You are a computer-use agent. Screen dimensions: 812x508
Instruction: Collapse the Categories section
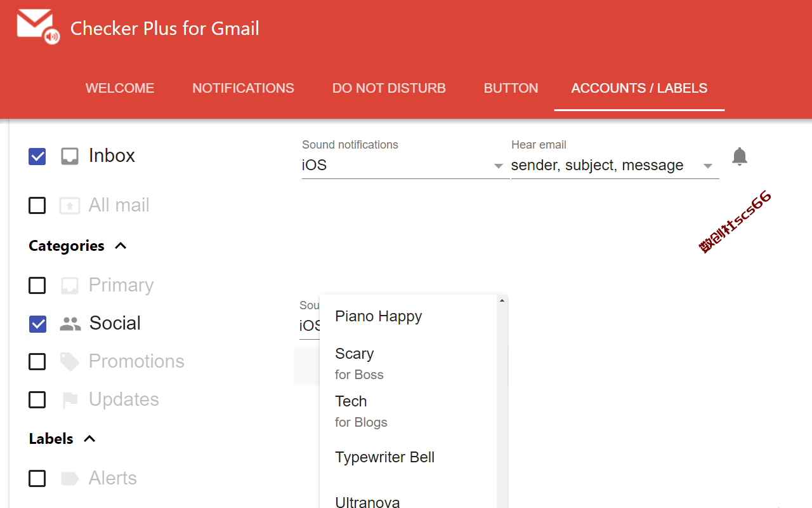121,246
